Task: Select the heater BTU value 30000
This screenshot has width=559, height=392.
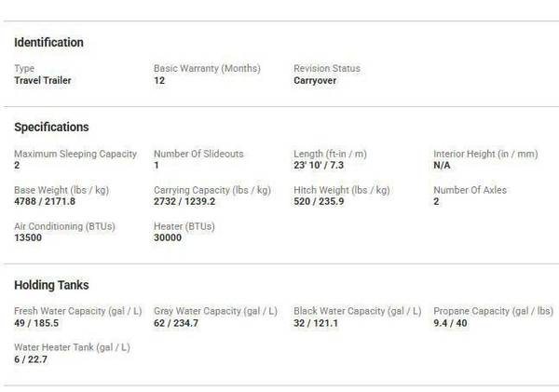Action: (168, 237)
